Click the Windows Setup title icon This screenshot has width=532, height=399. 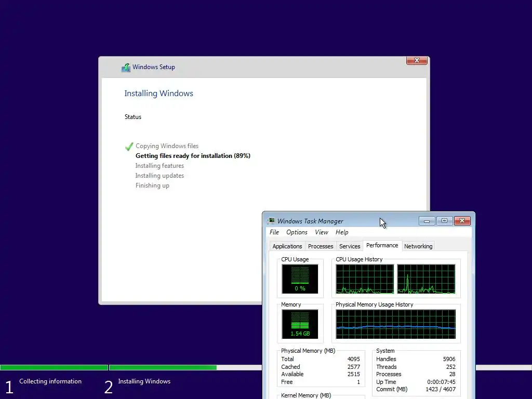tap(126, 67)
